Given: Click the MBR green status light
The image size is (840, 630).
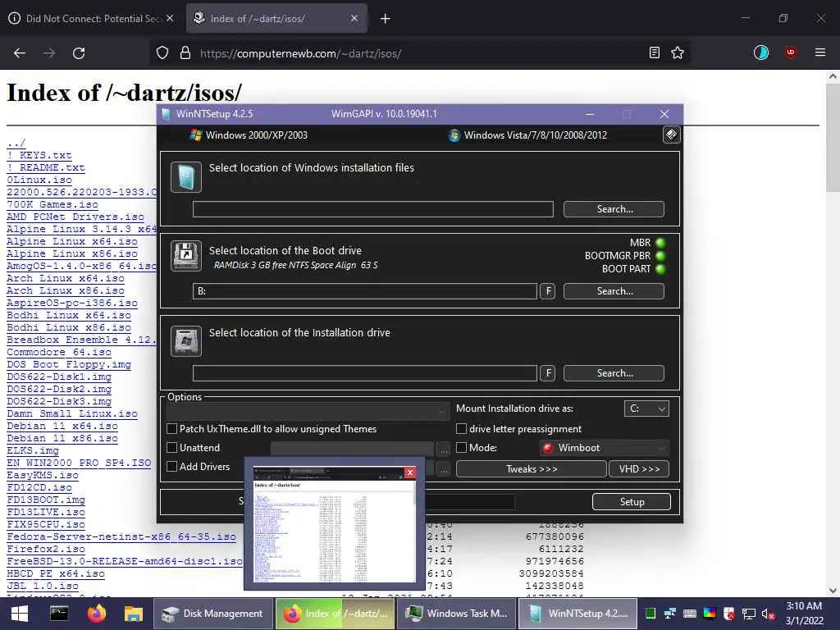Looking at the screenshot, I should (660, 243).
